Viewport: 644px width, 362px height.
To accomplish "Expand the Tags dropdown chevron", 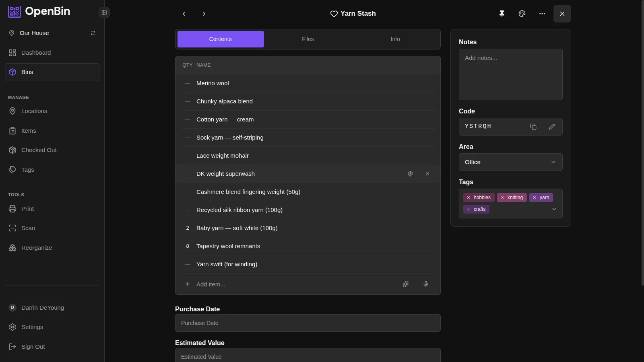I will pyautogui.click(x=554, y=209).
